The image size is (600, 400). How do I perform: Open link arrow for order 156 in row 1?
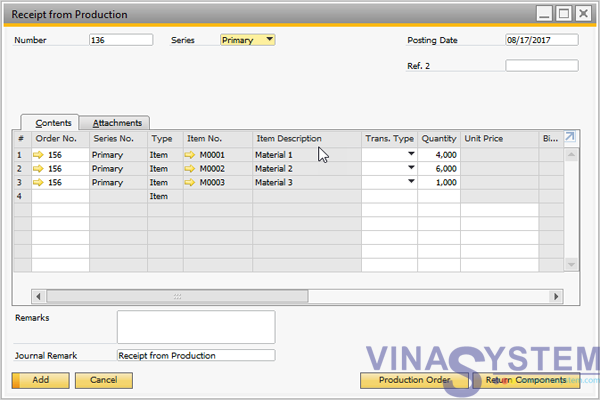(38, 155)
